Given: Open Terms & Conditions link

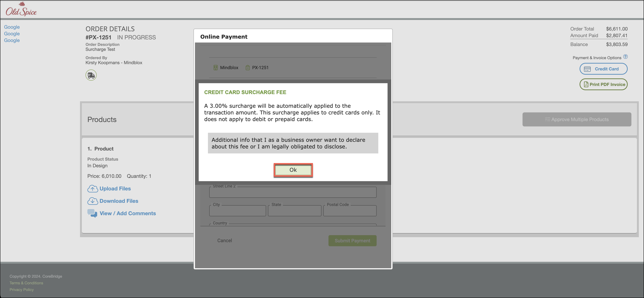Looking at the screenshot, I should 26,283.
